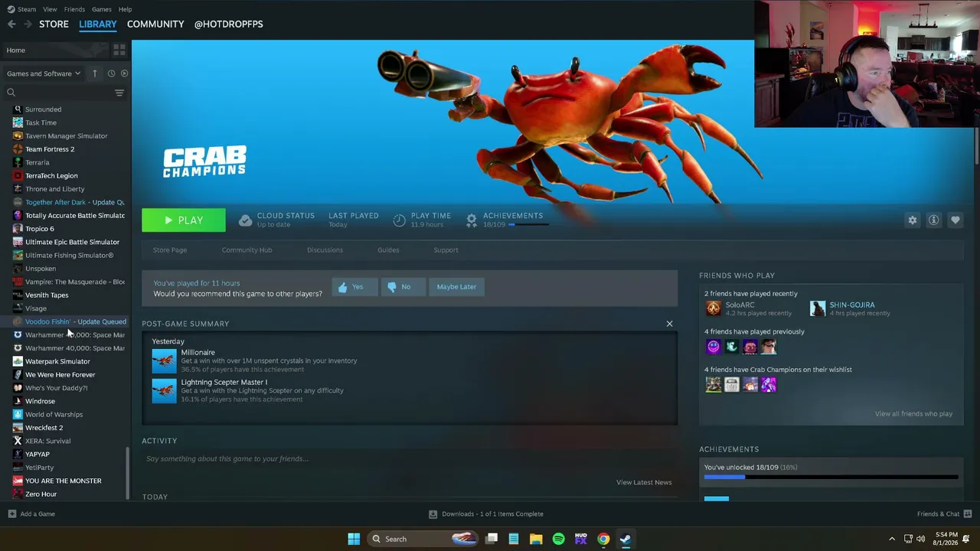
Task: Close the Post-Game Summary panel
Action: pos(669,324)
